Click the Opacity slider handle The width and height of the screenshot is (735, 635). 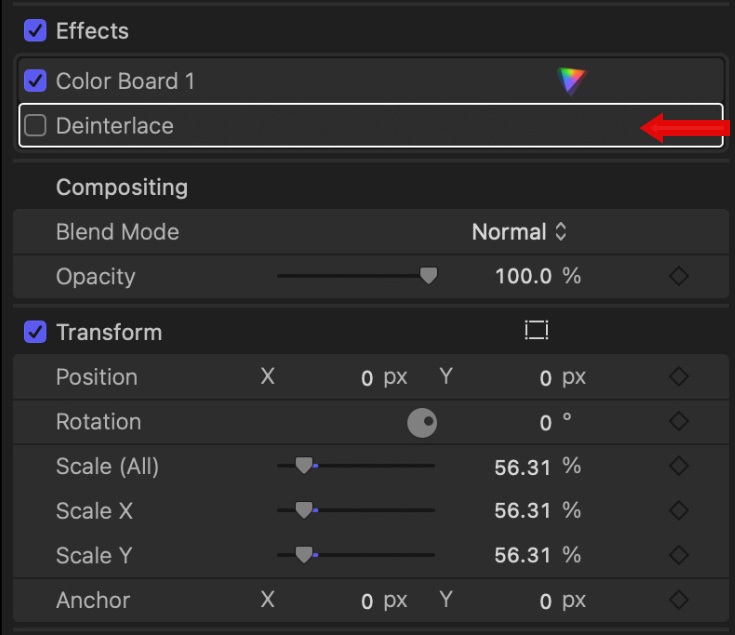coord(429,275)
